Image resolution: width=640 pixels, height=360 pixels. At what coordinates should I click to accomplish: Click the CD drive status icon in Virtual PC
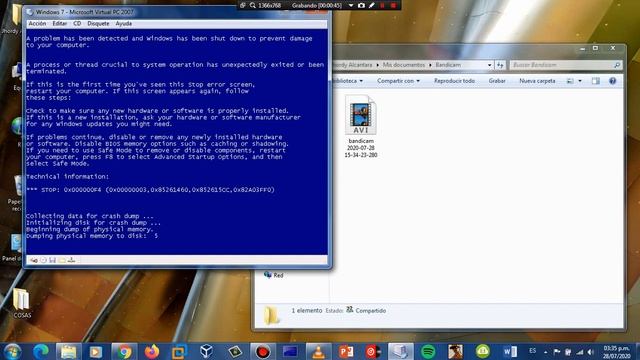coord(43,260)
